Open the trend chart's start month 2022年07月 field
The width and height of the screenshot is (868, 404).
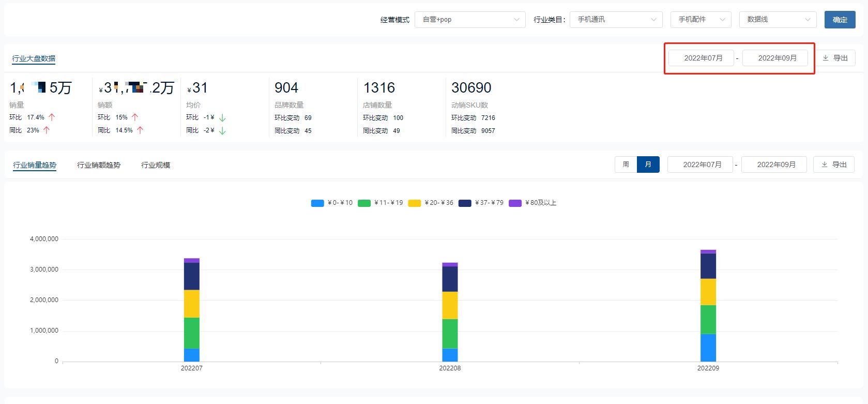[701, 164]
